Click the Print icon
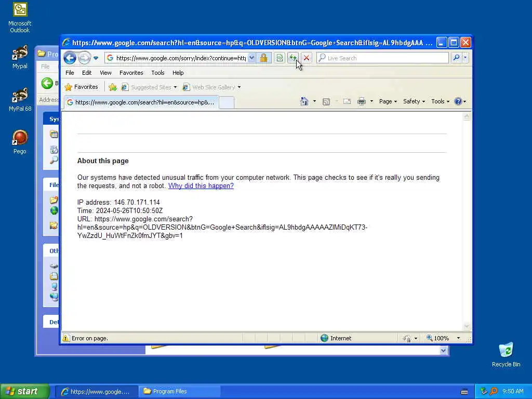The image size is (532, 399). tap(362, 101)
